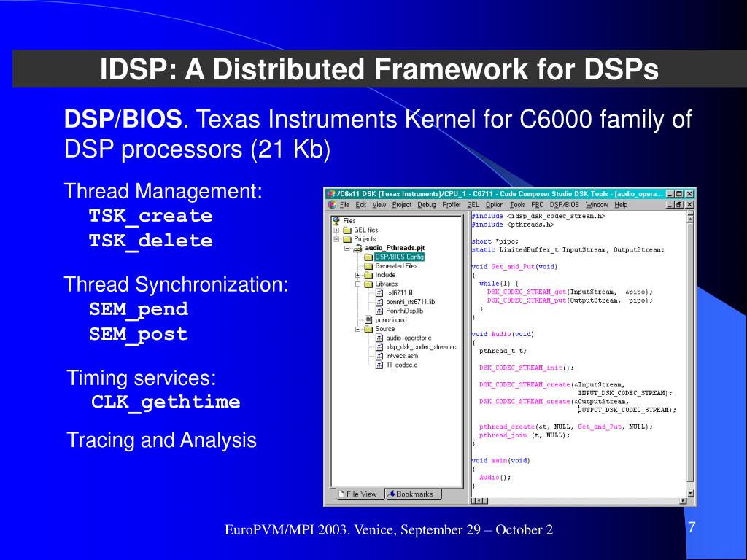Open the DSP/BIOS menu
Screen dimensions: 747x560
coord(564,205)
